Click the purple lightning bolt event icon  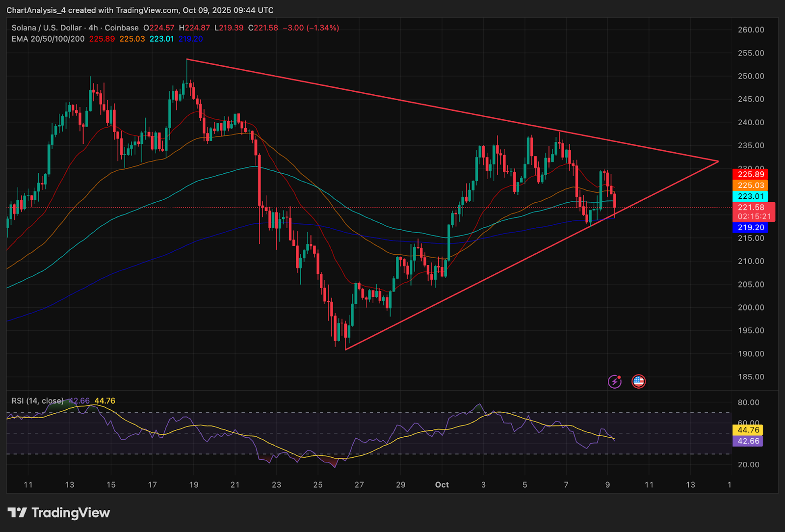point(615,381)
